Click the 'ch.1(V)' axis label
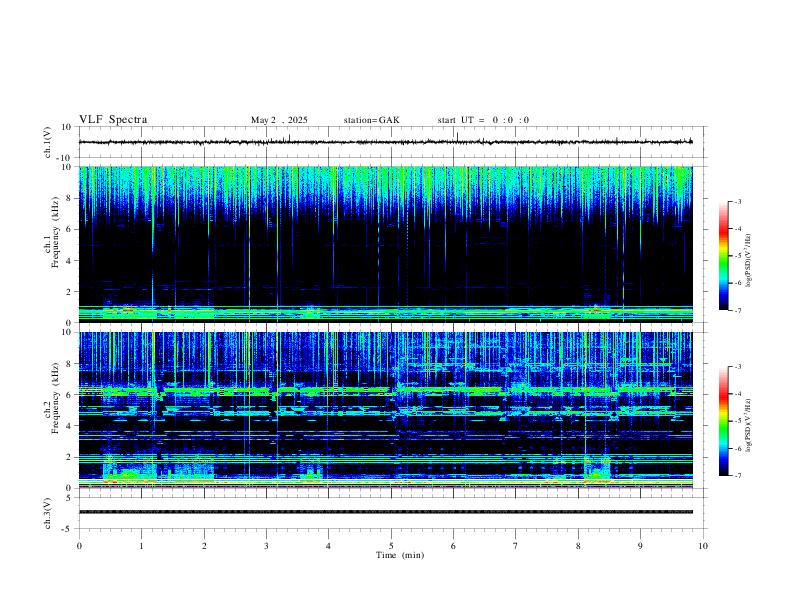This screenshot has width=792, height=612. [48, 142]
